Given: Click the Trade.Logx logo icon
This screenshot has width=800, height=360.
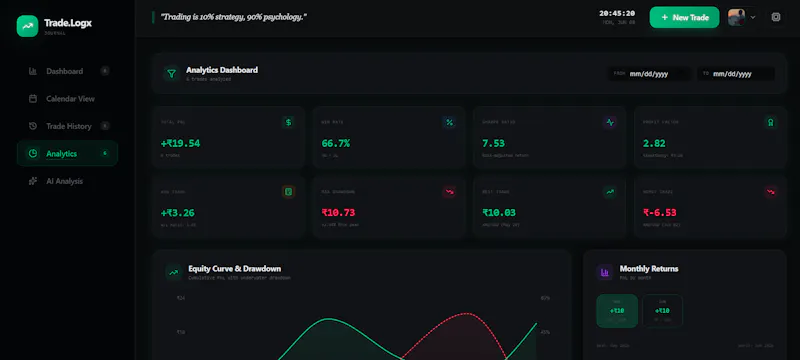Looking at the screenshot, I should click(x=27, y=25).
